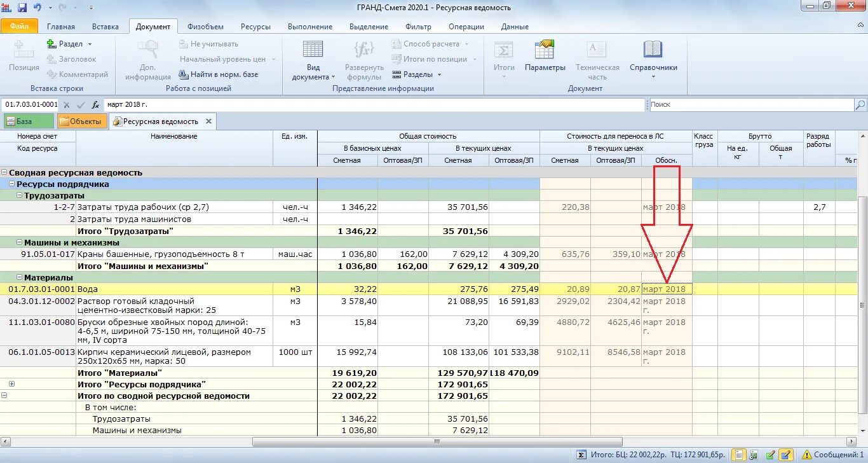Open the Выделение ribbon tab
868x463 pixels.
click(x=369, y=27)
